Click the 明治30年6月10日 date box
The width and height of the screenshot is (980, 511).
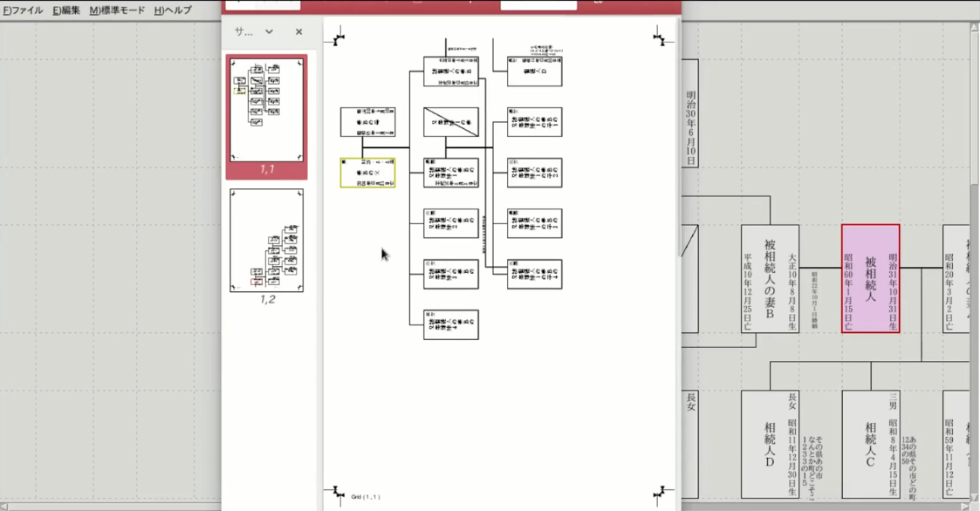coord(689,113)
